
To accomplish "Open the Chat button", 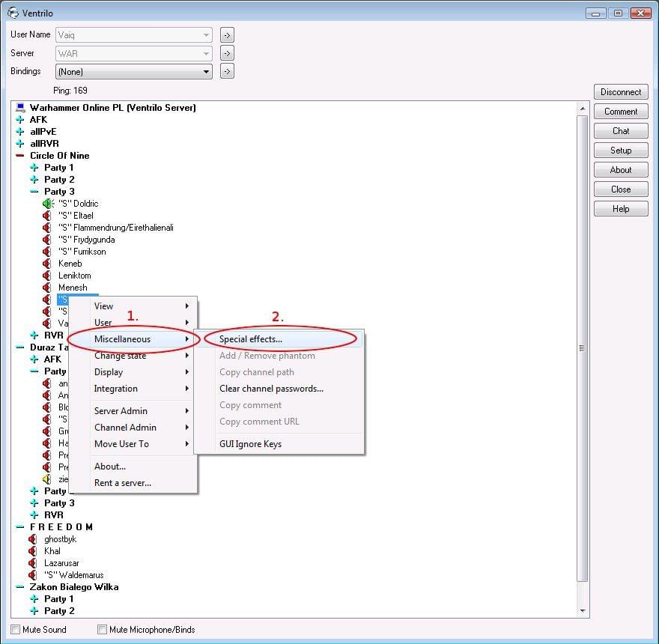I will (621, 131).
